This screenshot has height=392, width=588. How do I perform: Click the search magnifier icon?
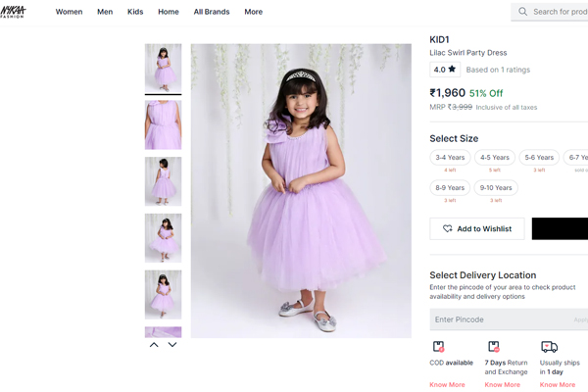tap(523, 12)
